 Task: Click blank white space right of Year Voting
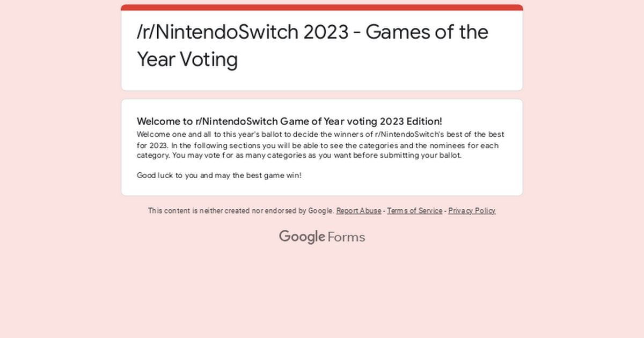[376, 59]
